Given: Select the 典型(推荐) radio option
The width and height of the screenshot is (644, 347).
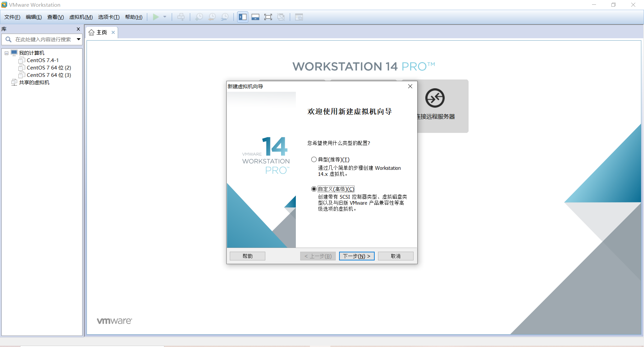Looking at the screenshot, I should pyautogui.click(x=314, y=159).
